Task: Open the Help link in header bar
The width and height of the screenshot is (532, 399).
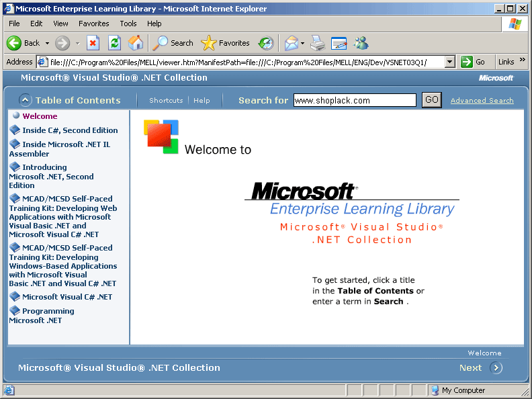Action: click(x=202, y=101)
